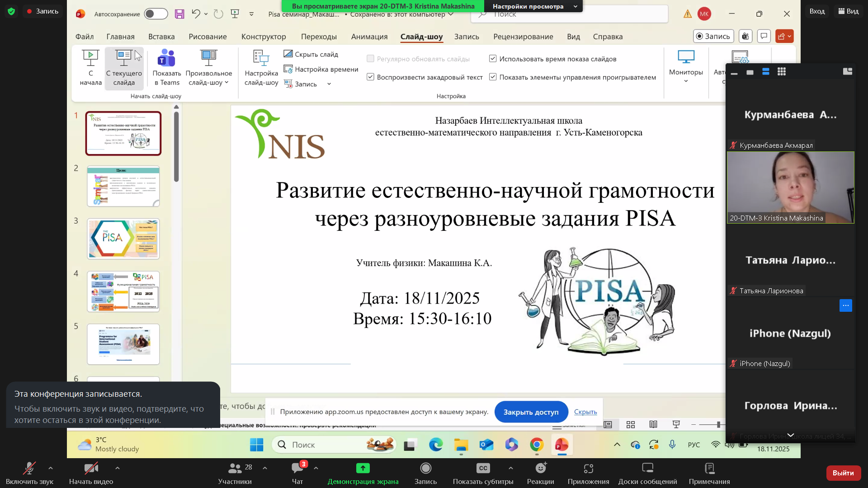
Task: Show more participants chevron in video panel
Action: click(791, 435)
